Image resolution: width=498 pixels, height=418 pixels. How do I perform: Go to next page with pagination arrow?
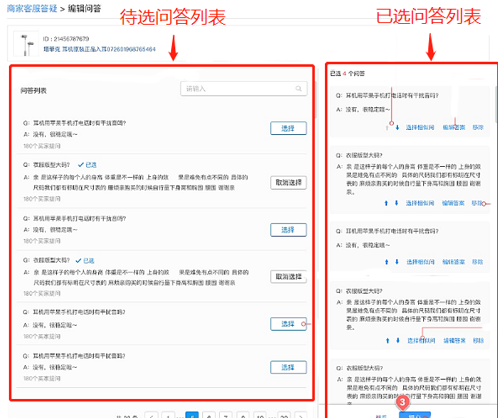pos(301,415)
